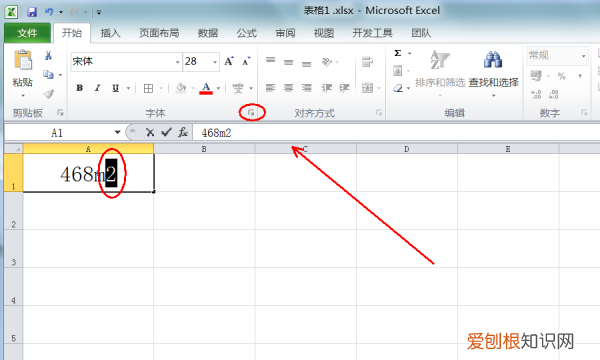Click the Wrap Text icon
Image resolution: width=600 pixels, height=360 pixels.
click(367, 62)
